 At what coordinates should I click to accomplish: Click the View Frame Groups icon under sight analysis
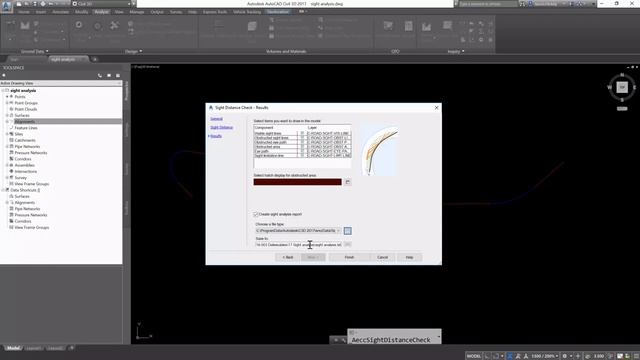[11, 184]
